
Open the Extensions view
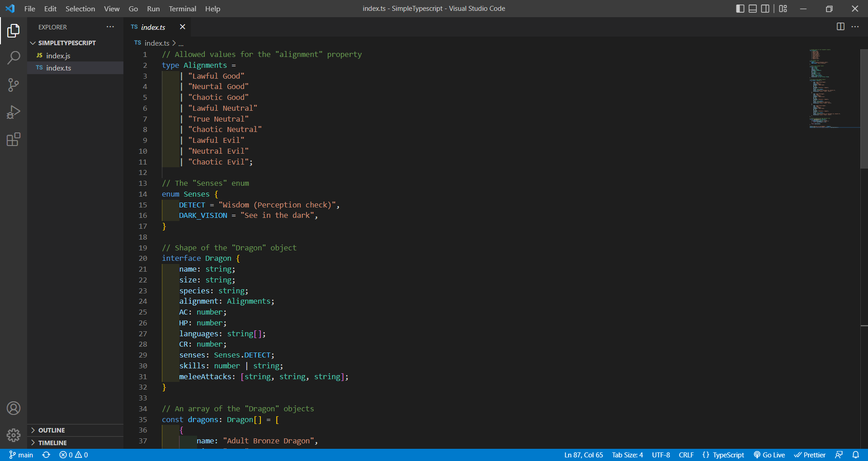pos(14,139)
